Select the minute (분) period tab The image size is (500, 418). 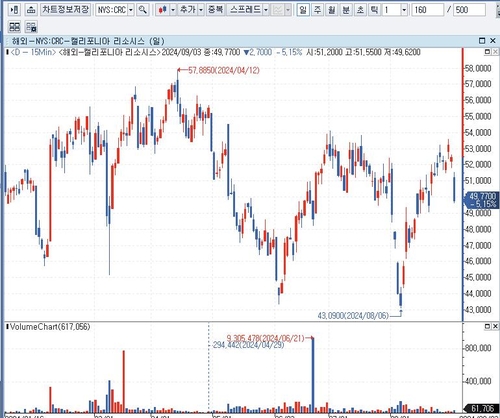(x=346, y=10)
